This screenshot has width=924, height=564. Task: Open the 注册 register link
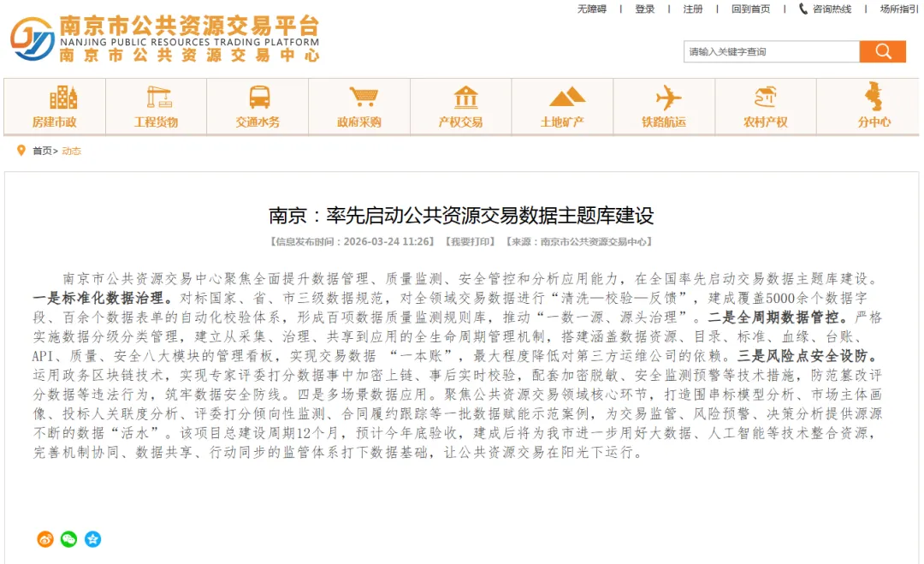(692, 9)
